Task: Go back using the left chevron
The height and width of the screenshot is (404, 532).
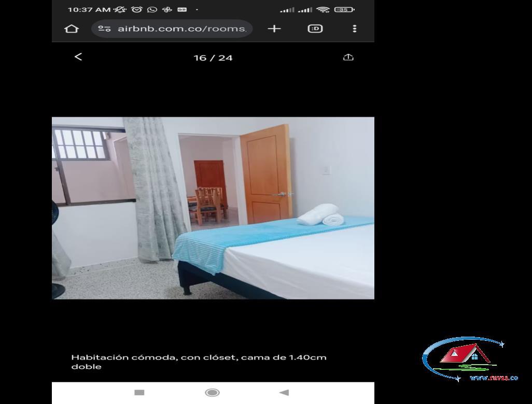Action: pos(78,56)
